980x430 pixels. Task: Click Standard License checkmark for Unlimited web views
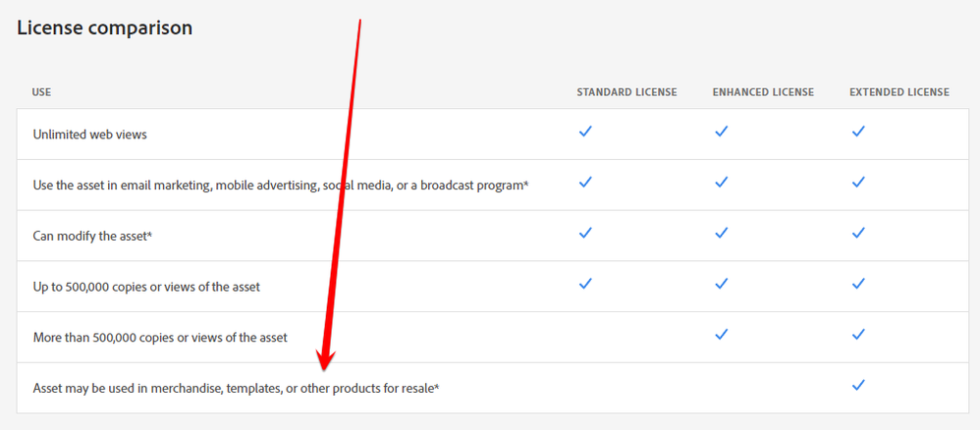click(x=585, y=132)
